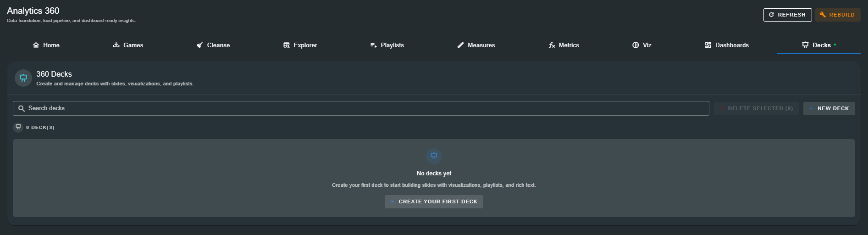Screen dimensions: 868x235
Task: Focus the Search decks input field
Action: point(361,108)
